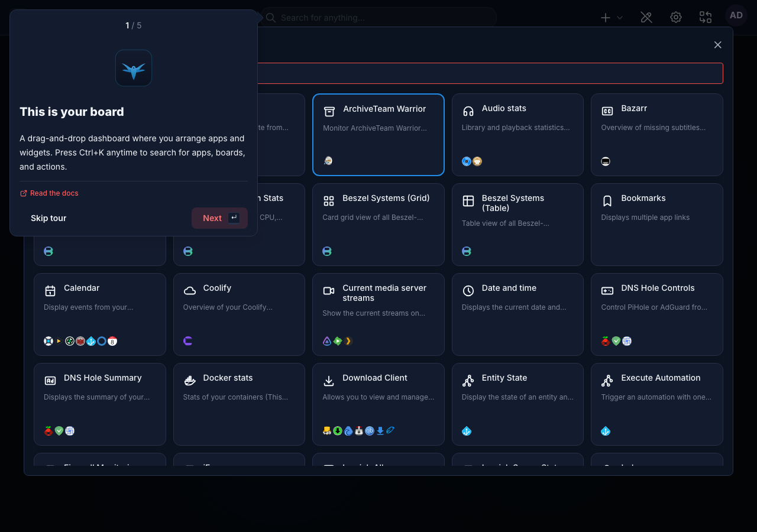Click the qBittorrent logo in Download Client
This screenshot has height=532, width=757.
[x=370, y=431]
